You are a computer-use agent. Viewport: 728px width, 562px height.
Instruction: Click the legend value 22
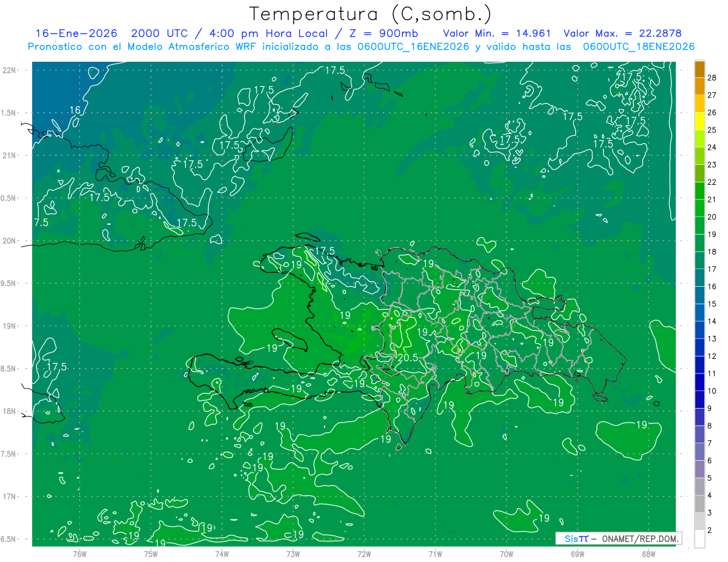(x=712, y=182)
